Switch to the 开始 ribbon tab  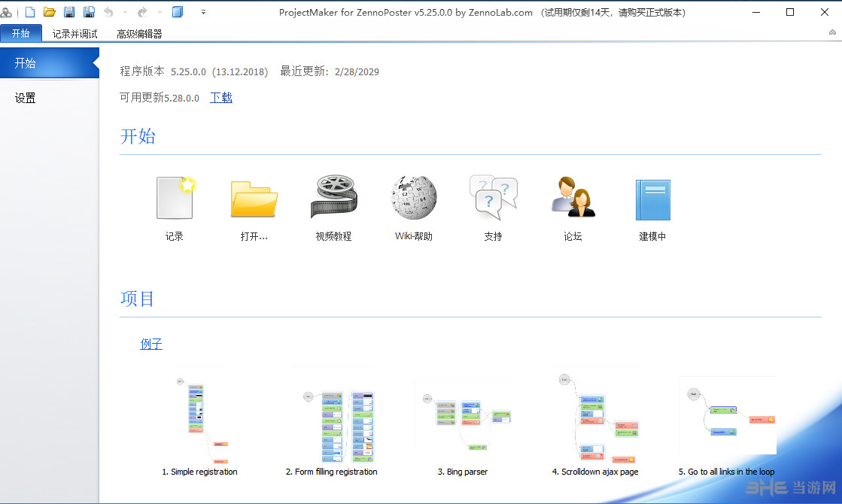pos(21,33)
